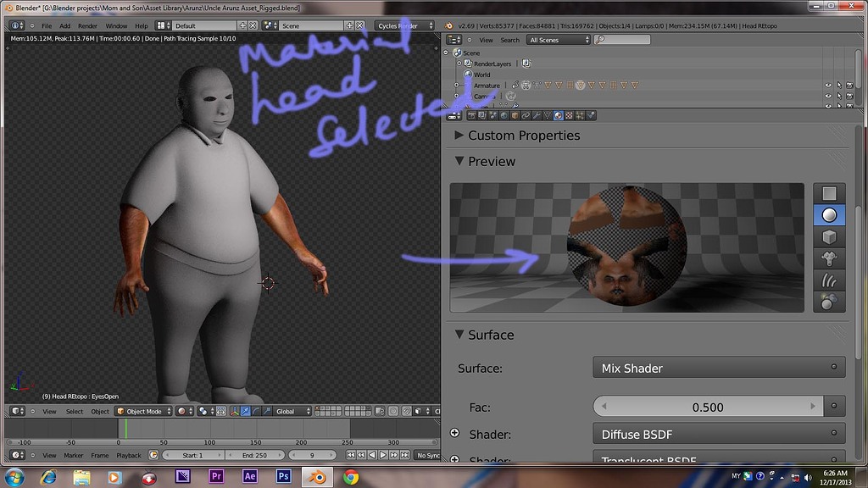Viewport: 868px width, 488px height.
Task: Open the Material properties tab icon
Action: (x=558, y=115)
